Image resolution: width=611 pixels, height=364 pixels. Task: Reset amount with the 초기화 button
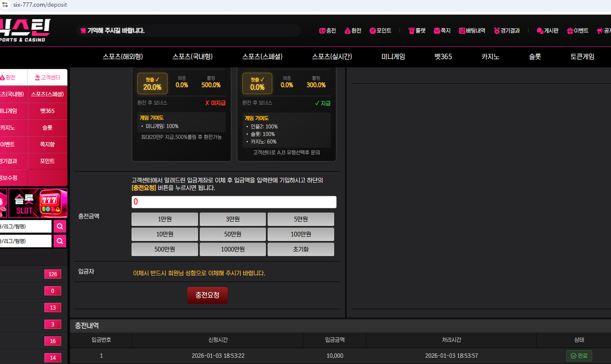[x=301, y=249]
